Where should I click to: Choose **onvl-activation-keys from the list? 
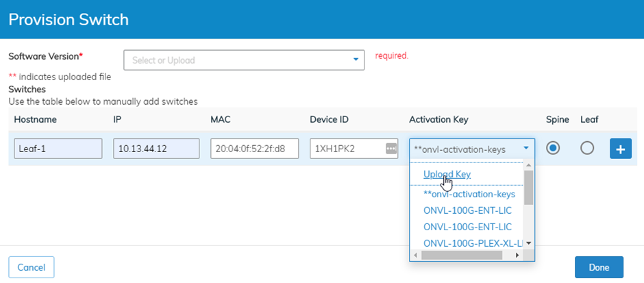469,193
